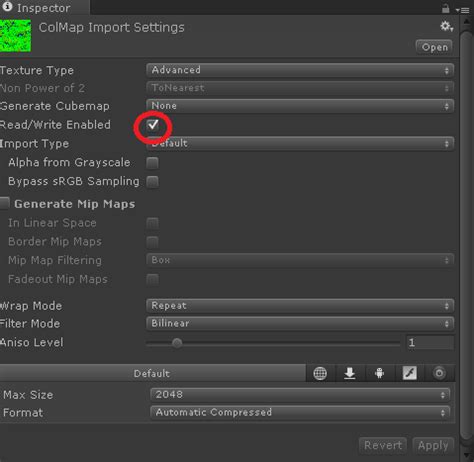Click the Aniso Level slider handle
The width and height of the screenshot is (474, 462).
click(x=177, y=343)
